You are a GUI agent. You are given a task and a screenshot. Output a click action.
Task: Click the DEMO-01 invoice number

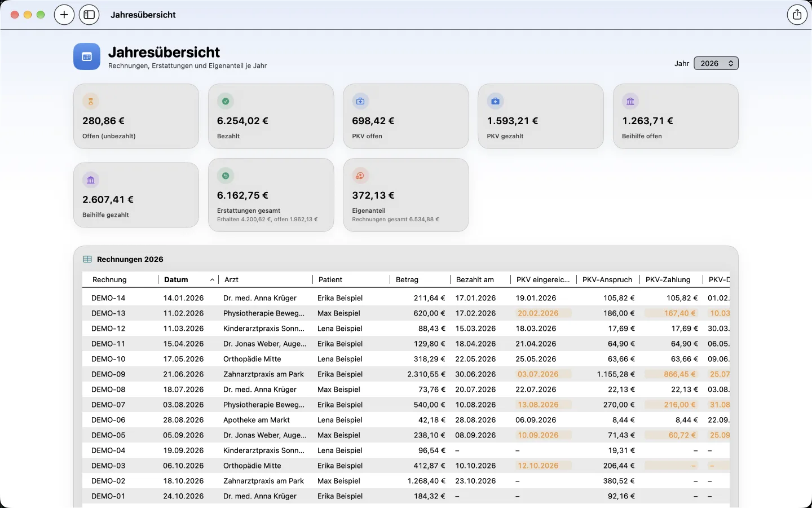click(108, 496)
